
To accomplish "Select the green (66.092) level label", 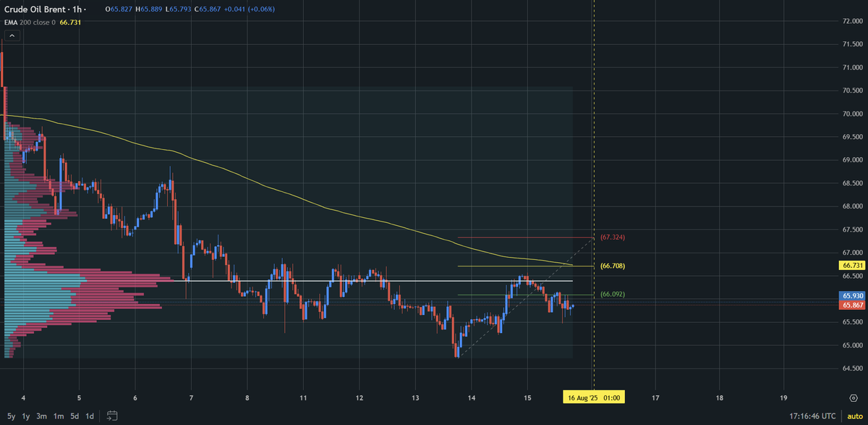I will click(613, 295).
